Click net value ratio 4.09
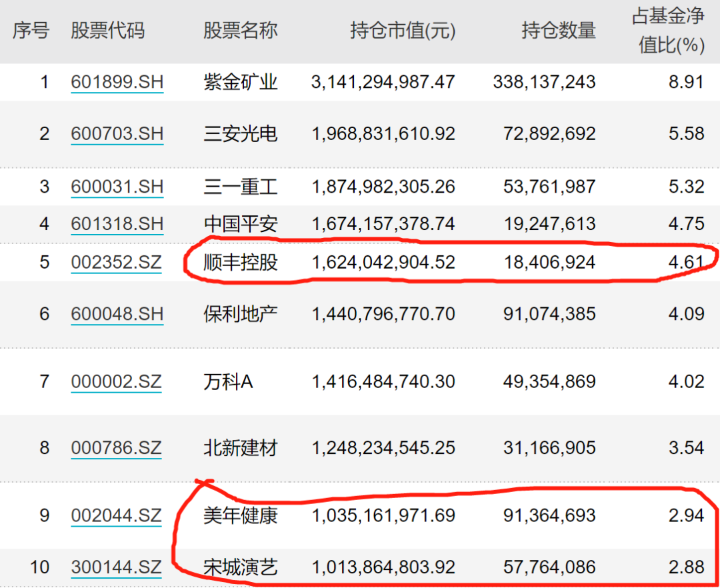Image resolution: width=720 pixels, height=588 pixels. (x=687, y=314)
